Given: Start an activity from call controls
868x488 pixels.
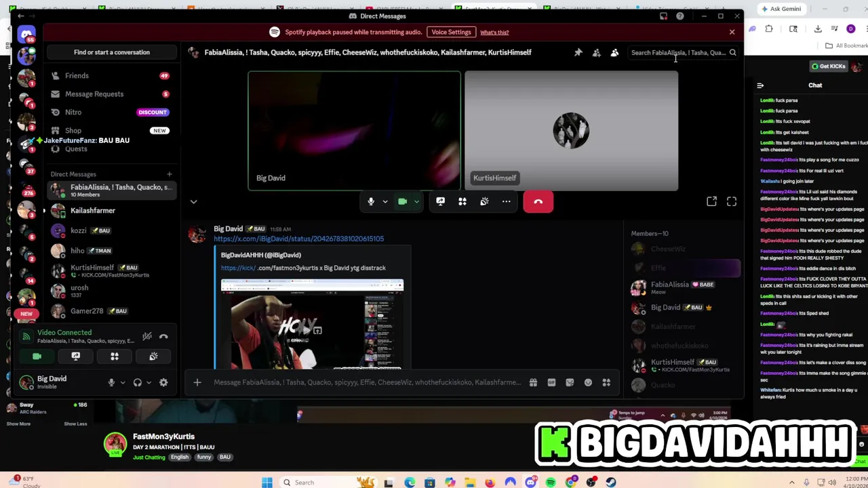Looking at the screenshot, I should tap(462, 201).
